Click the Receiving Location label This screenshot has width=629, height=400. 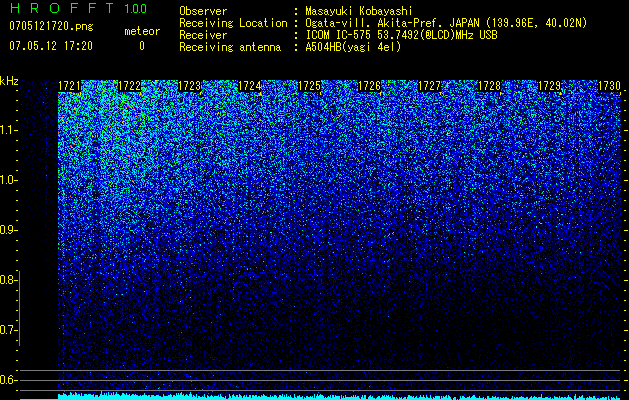pos(233,23)
